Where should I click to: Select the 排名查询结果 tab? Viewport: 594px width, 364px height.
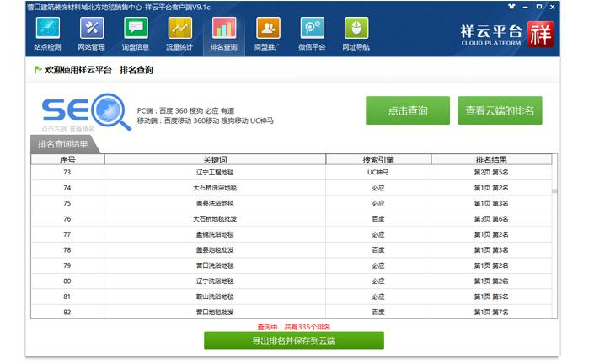[x=63, y=144]
